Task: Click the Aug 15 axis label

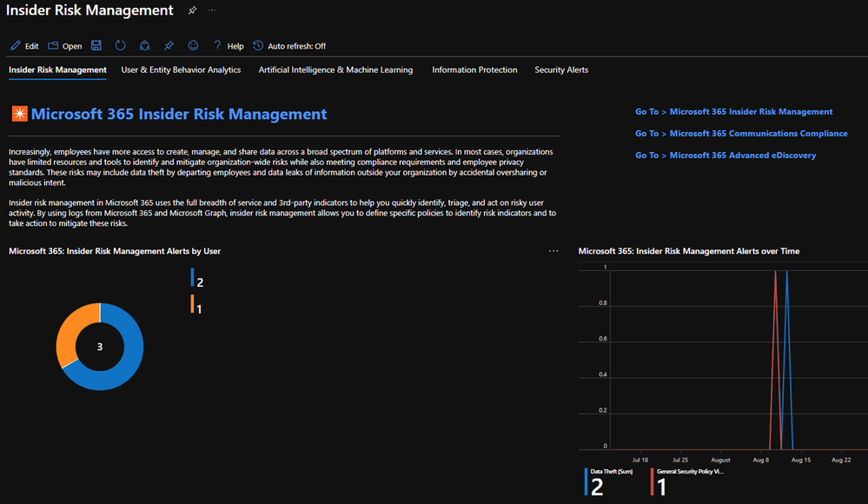Action: click(x=801, y=460)
